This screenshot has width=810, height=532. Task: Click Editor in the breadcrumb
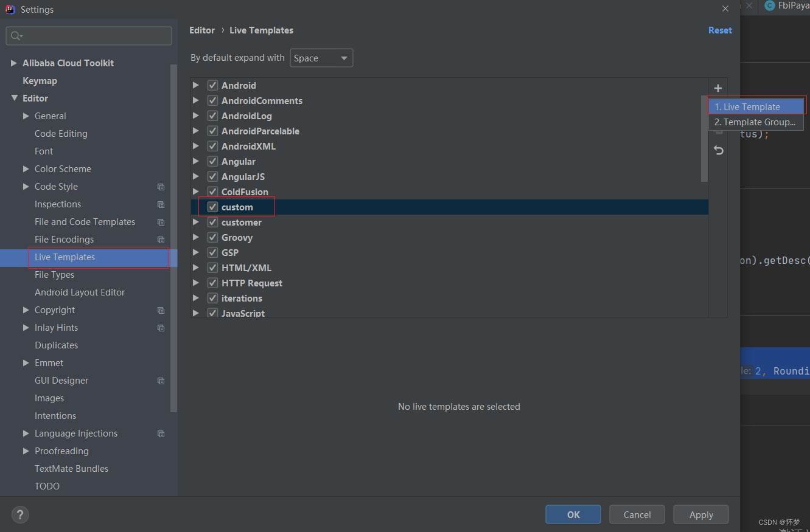tap(202, 30)
